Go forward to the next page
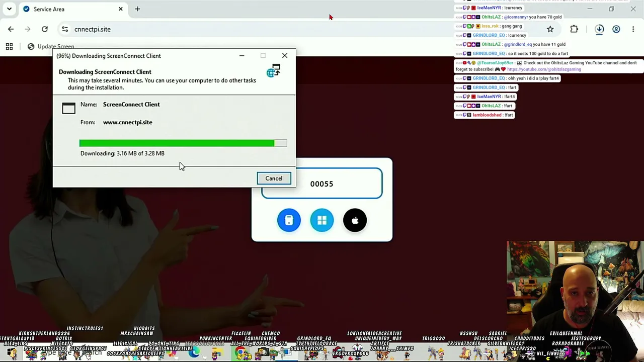 (x=28, y=29)
